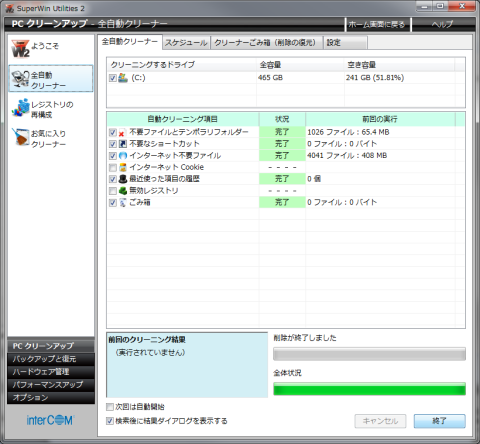Click the 全容量 column header

(x=300, y=65)
